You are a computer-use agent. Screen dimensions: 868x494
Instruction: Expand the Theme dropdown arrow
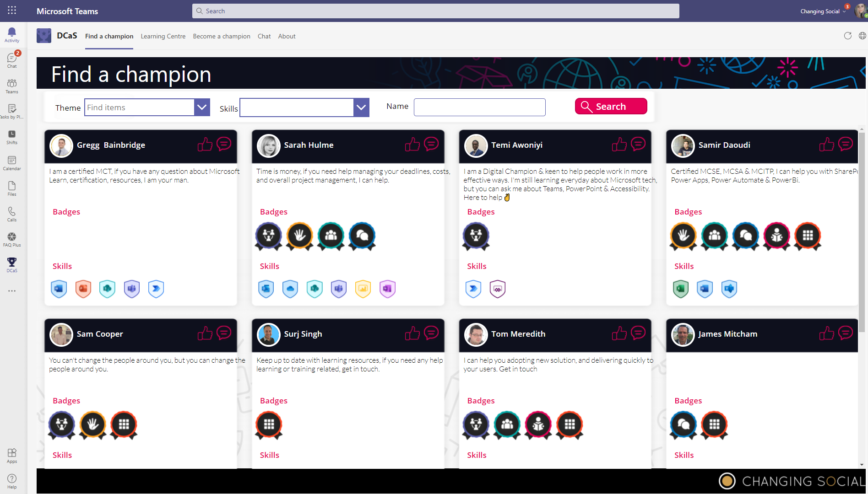(202, 107)
